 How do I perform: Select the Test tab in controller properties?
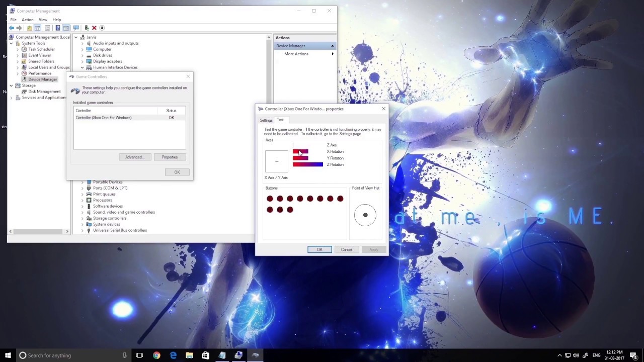[x=280, y=120]
